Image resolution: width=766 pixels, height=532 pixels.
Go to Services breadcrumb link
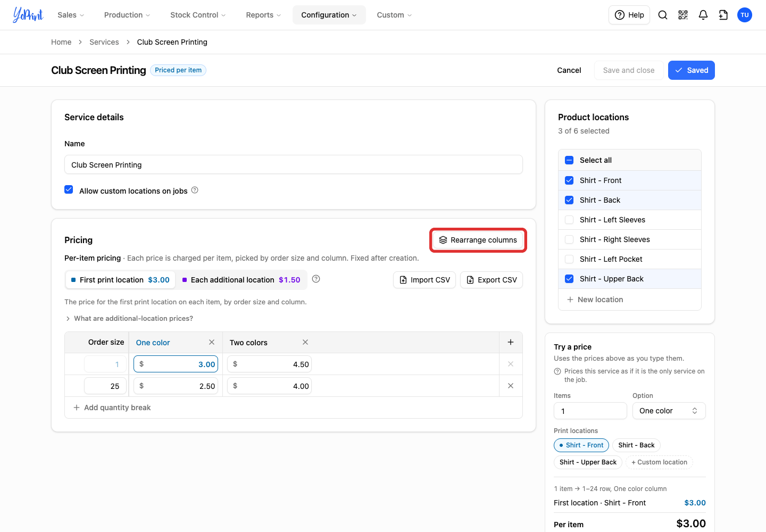pos(104,42)
